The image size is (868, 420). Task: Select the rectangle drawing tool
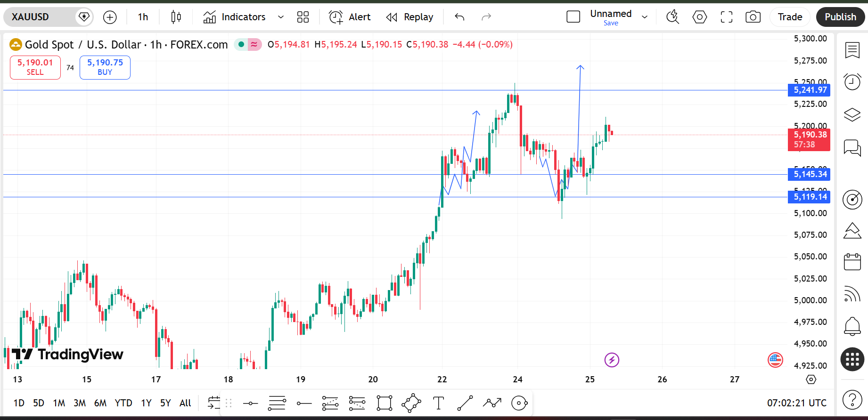pos(384,404)
